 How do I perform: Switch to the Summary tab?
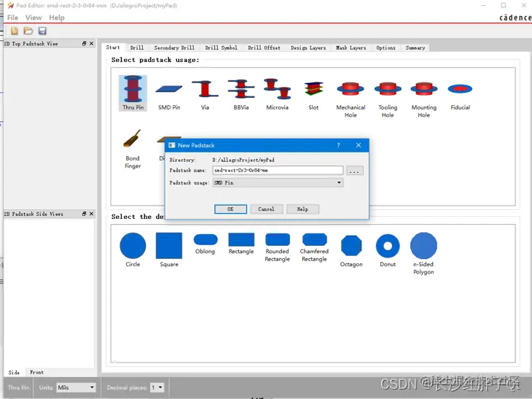click(415, 48)
